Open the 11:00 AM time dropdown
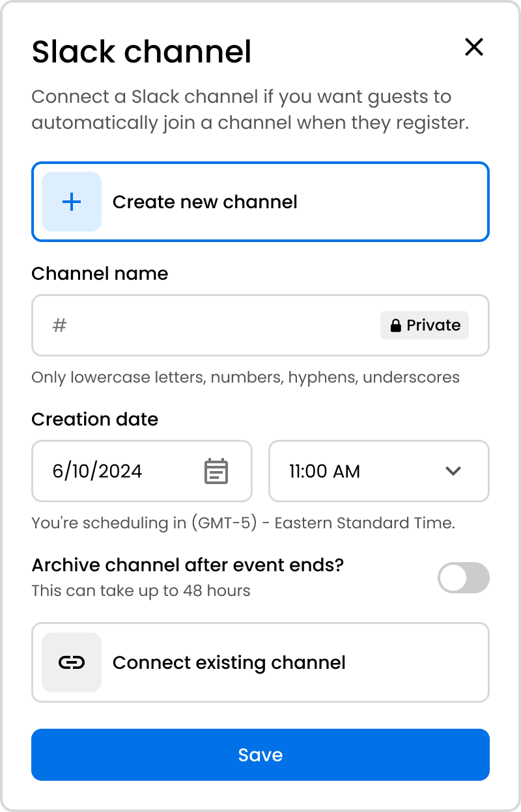 pos(379,471)
